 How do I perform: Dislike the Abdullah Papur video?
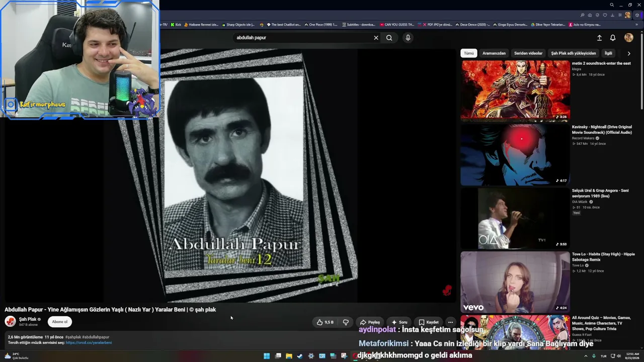pyautogui.click(x=346, y=322)
